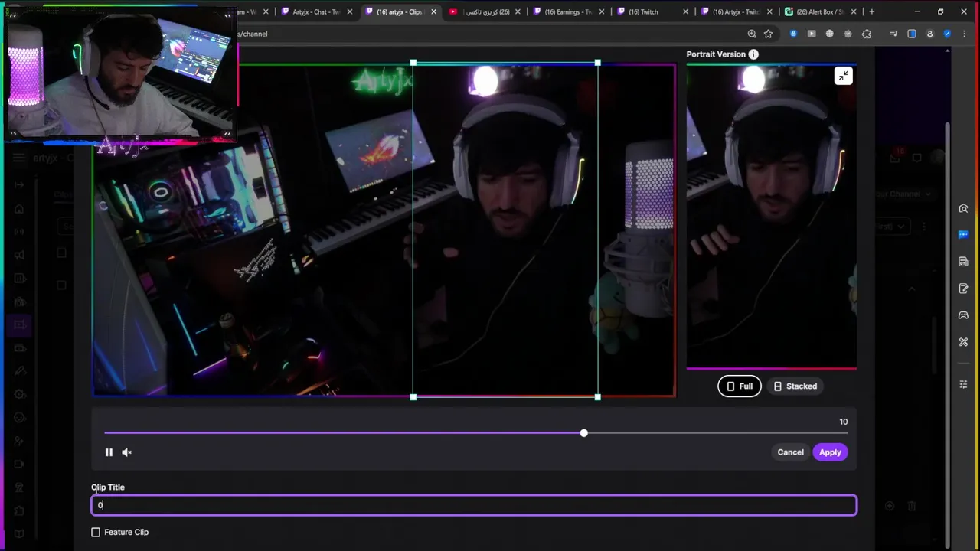Select the Stacked portrait layout
Viewport: 980px width, 551px height.
[795, 386]
